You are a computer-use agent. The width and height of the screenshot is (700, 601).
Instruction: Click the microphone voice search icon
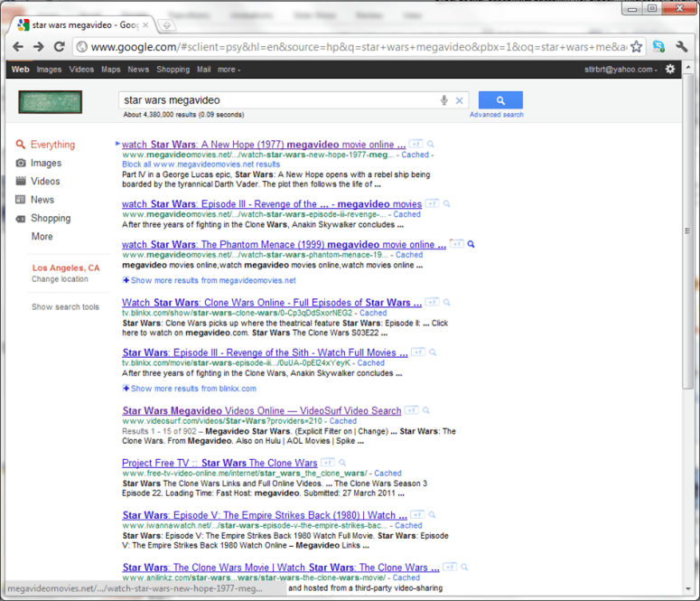(x=443, y=100)
